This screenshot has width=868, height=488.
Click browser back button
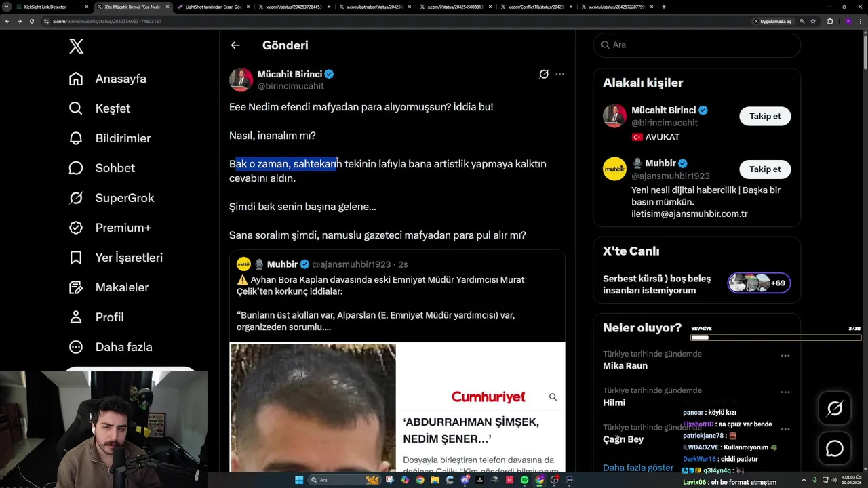7,21
